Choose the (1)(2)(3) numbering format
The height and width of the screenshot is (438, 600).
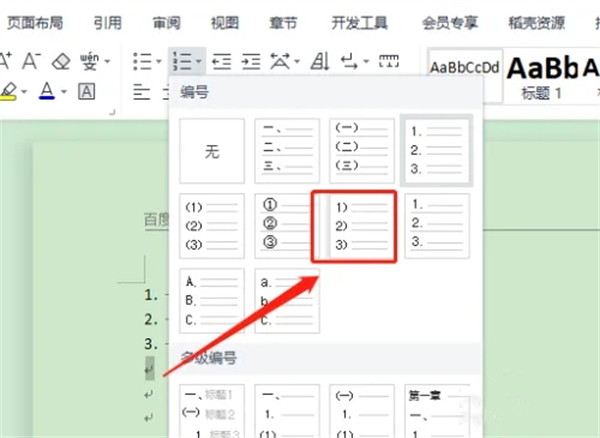[x=212, y=226]
